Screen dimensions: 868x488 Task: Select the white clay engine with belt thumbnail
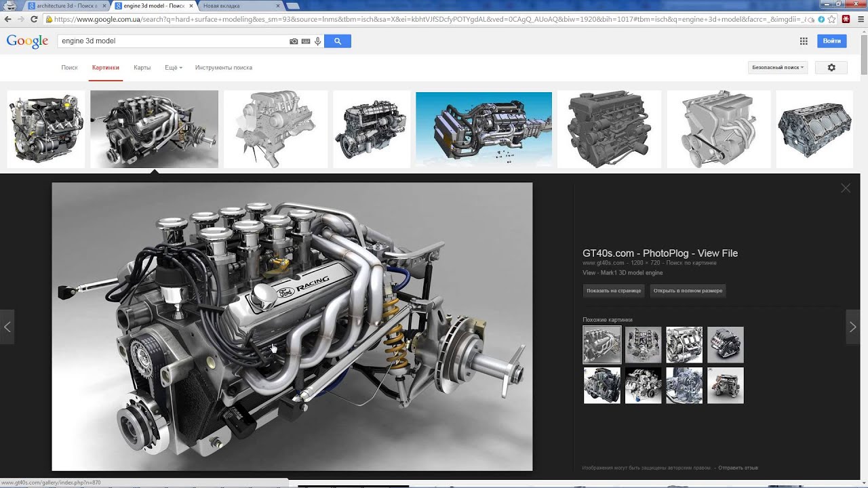click(x=719, y=129)
